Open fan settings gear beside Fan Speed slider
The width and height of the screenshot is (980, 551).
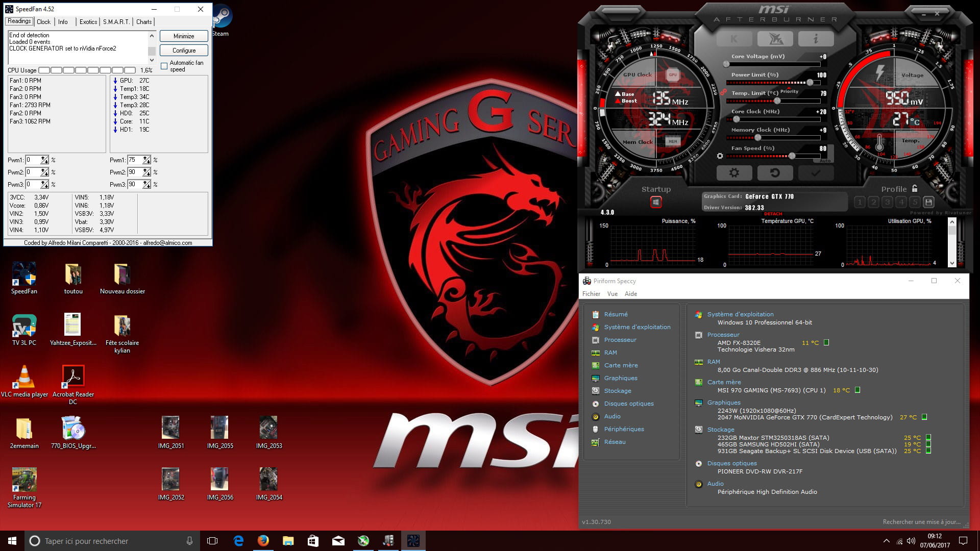coord(720,156)
